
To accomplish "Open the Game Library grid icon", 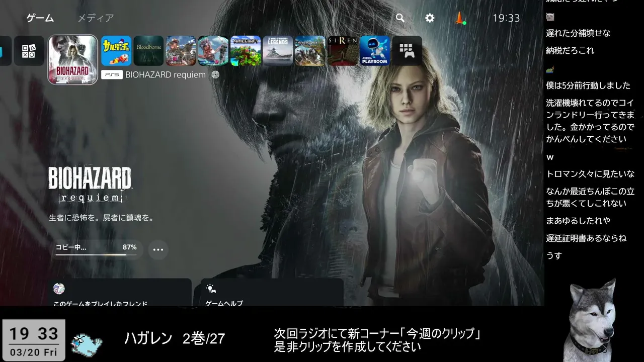I will 407,51.
